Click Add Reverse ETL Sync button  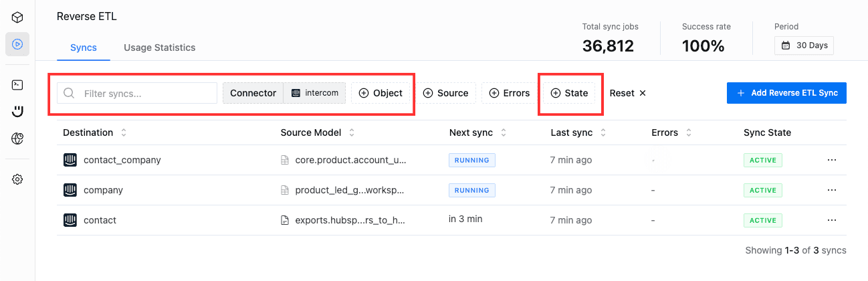(x=786, y=93)
